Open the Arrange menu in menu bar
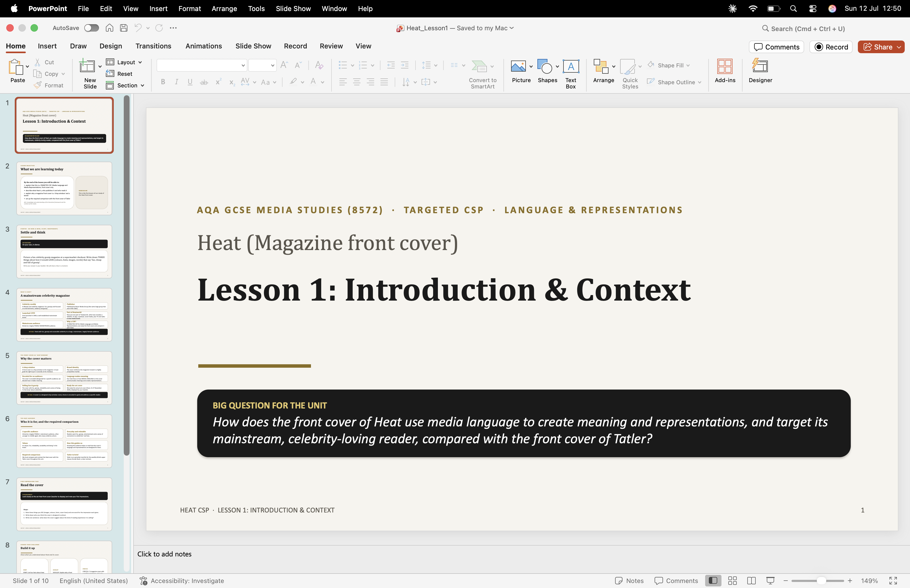Image resolution: width=910 pixels, height=588 pixels. [x=224, y=8]
